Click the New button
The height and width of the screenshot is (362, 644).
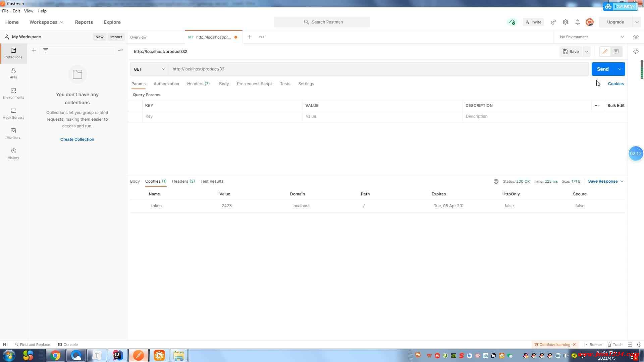(99, 37)
